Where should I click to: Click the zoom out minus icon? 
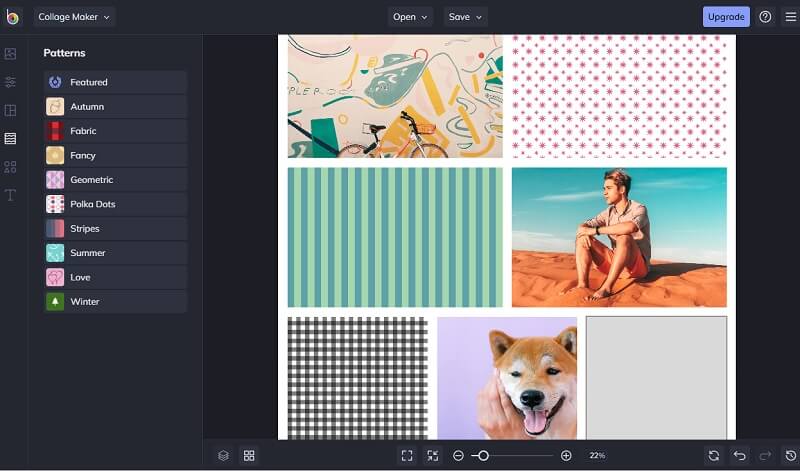click(x=458, y=455)
